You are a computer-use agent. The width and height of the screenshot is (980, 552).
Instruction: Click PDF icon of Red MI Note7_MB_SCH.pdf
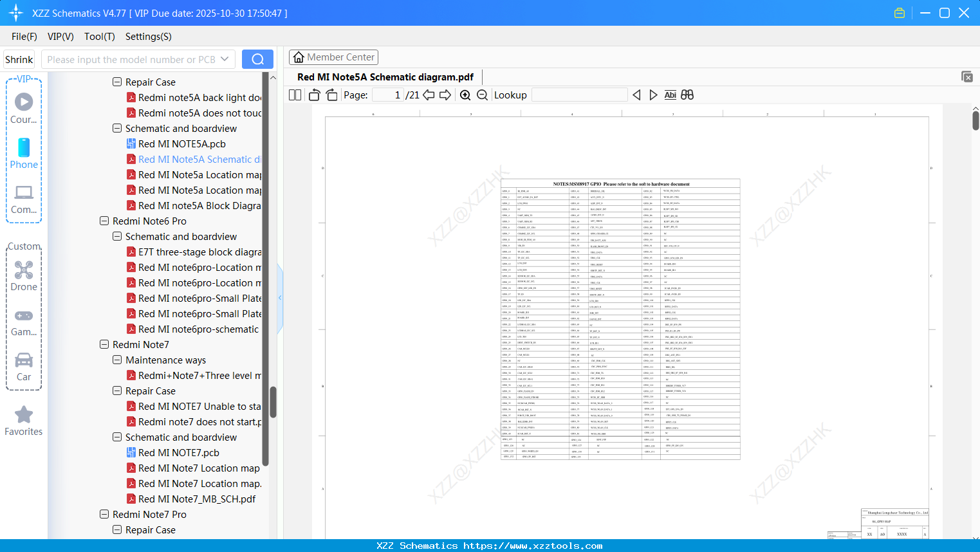131,499
